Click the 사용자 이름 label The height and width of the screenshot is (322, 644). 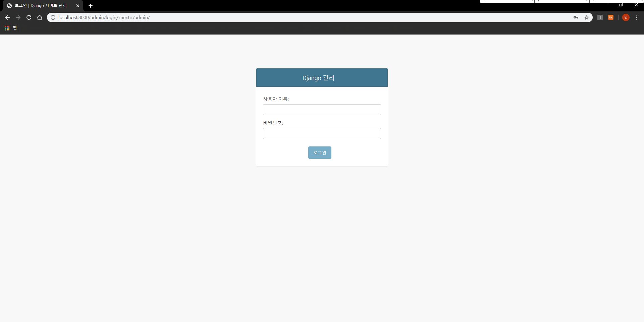pyautogui.click(x=276, y=99)
